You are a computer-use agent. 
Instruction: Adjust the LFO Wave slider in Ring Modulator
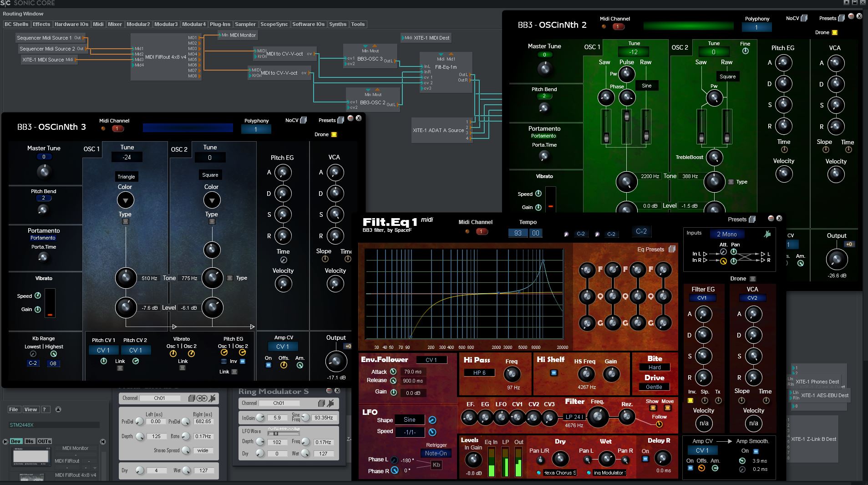(x=276, y=434)
